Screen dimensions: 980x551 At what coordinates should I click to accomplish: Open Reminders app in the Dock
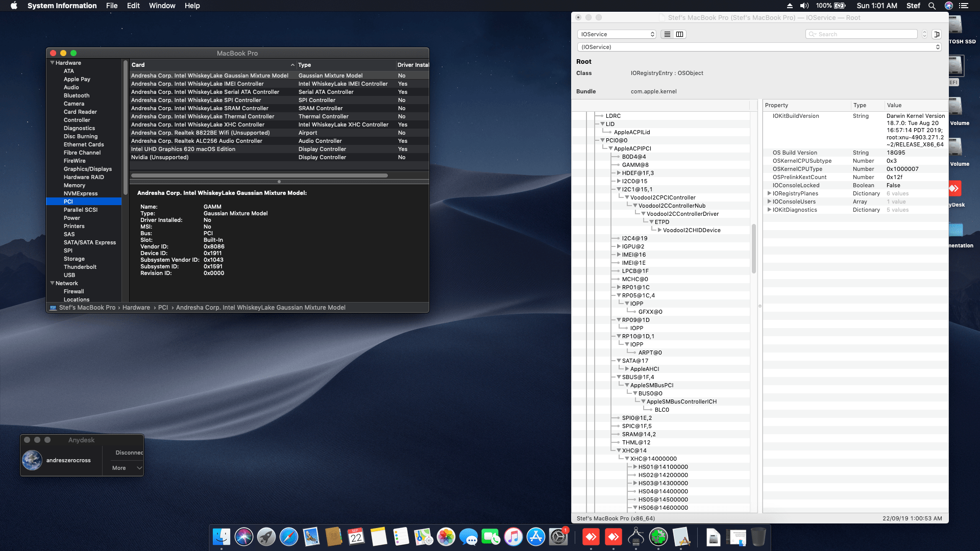tap(401, 537)
